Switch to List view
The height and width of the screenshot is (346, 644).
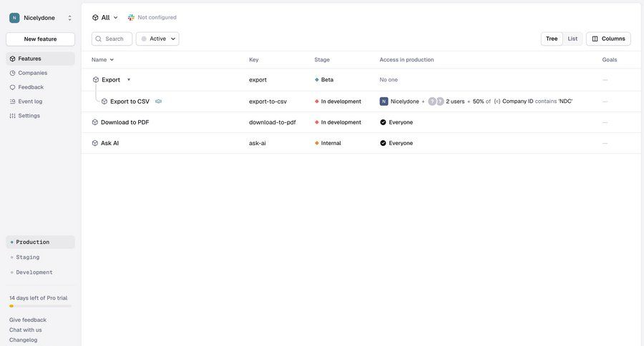[572, 39]
